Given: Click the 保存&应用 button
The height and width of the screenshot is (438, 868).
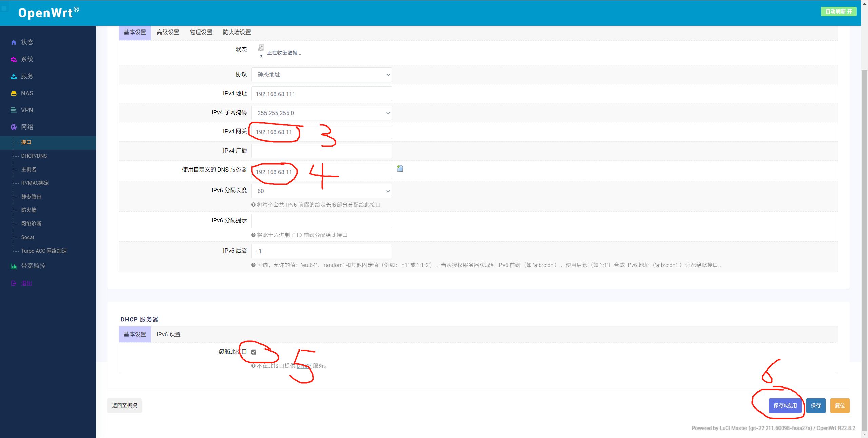Looking at the screenshot, I should pyautogui.click(x=785, y=405).
